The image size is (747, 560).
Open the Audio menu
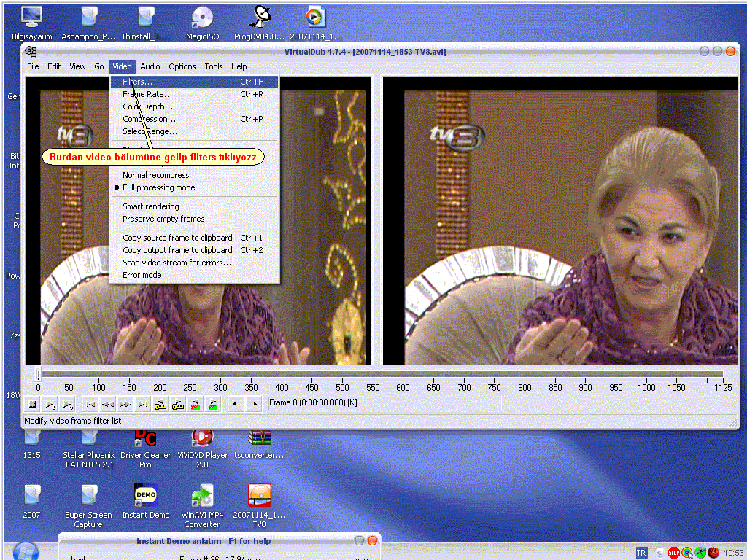[150, 66]
